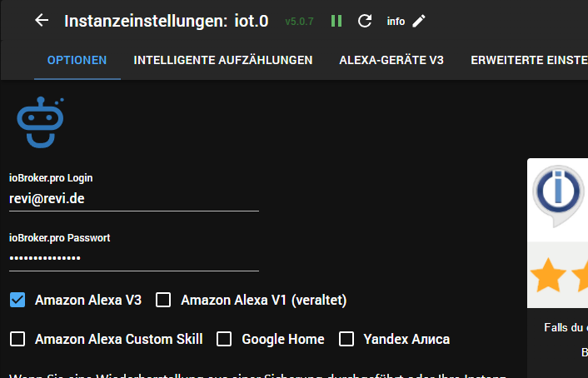Go to the Erweiterte Einstellungen tab
Viewport: 588px width, 378px height.
(528, 60)
